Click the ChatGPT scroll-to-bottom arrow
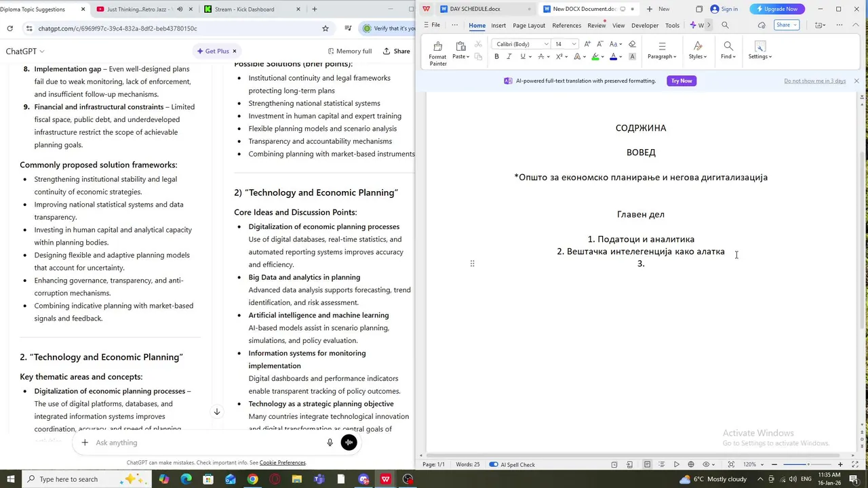The image size is (868, 488). (217, 411)
